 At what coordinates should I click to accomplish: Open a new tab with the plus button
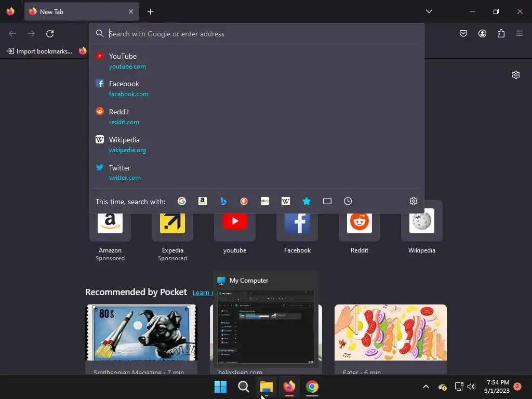pos(150,12)
